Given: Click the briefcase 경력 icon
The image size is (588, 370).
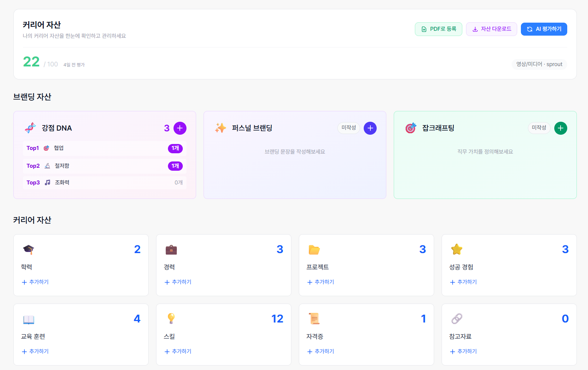Looking at the screenshot, I should [171, 249].
